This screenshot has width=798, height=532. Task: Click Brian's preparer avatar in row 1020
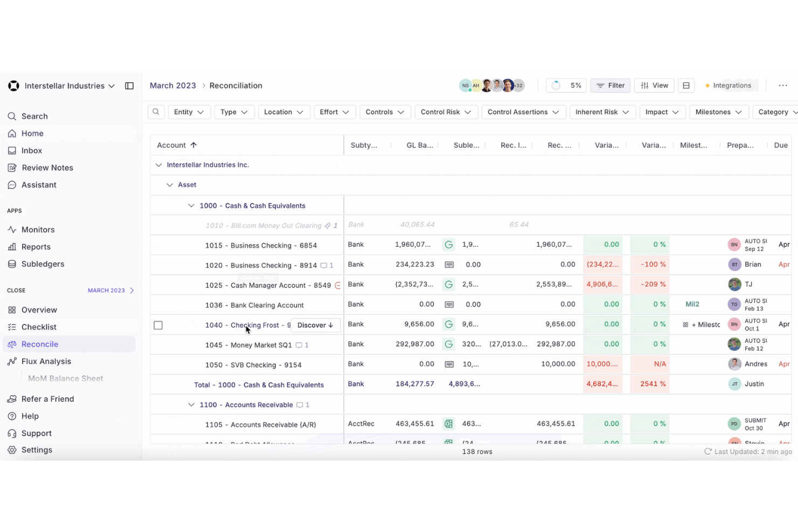[734, 265]
